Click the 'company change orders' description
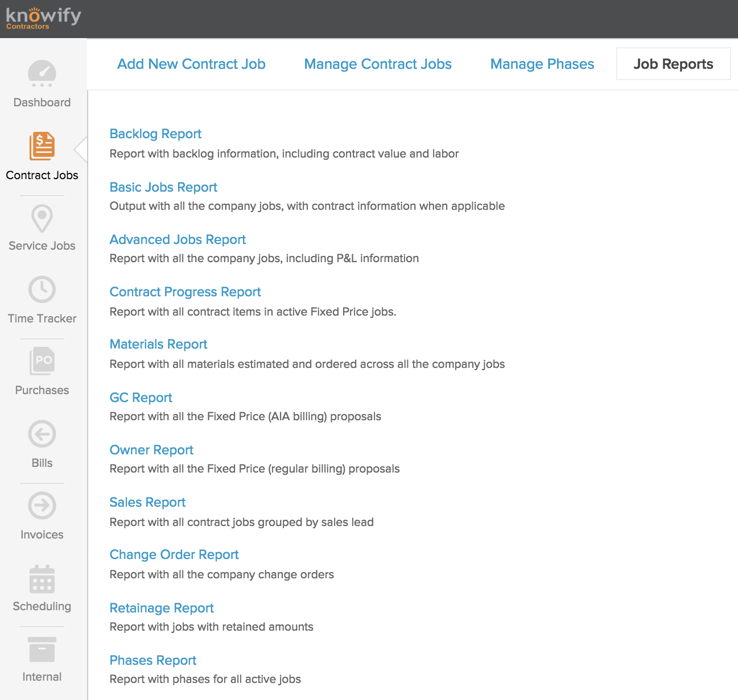The image size is (738, 700). click(x=222, y=574)
